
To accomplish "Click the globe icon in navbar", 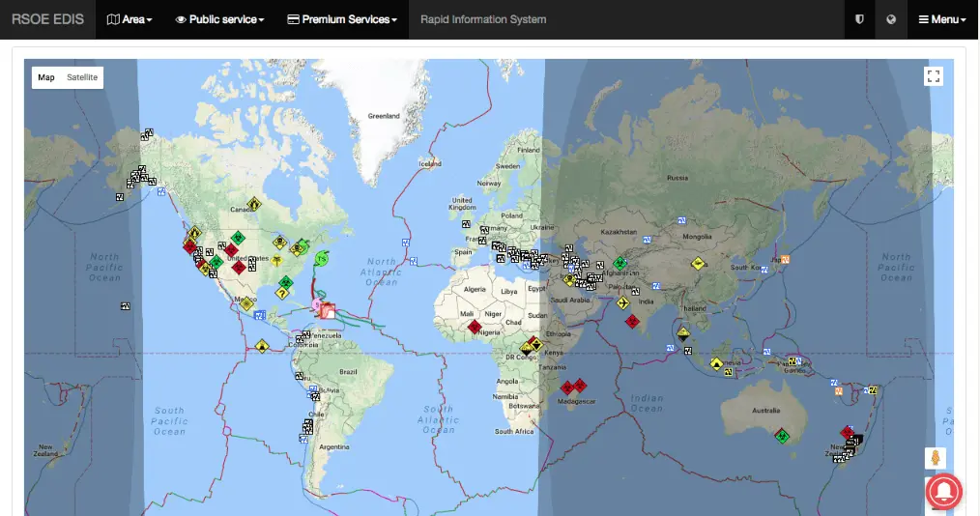I will coord(891,19).
